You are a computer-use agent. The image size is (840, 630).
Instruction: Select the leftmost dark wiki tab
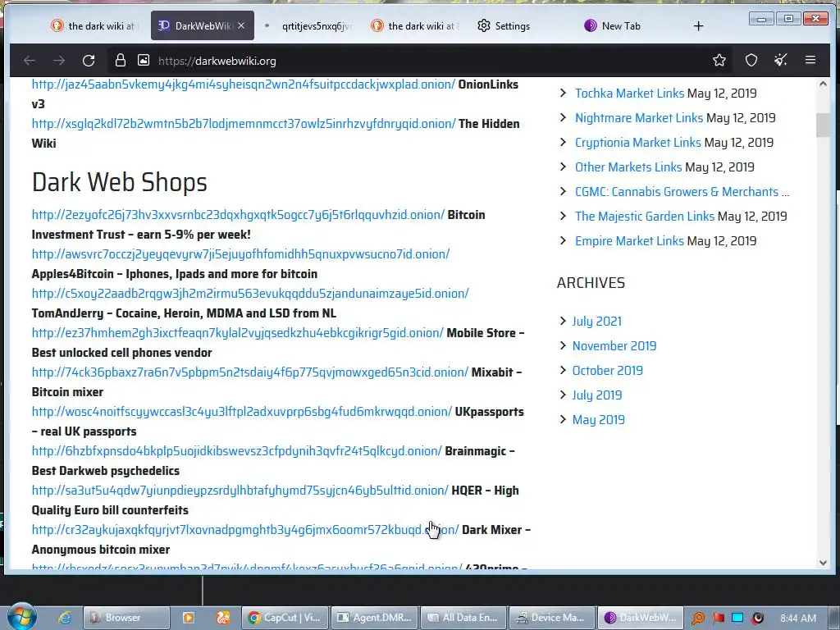click(94, 25)
